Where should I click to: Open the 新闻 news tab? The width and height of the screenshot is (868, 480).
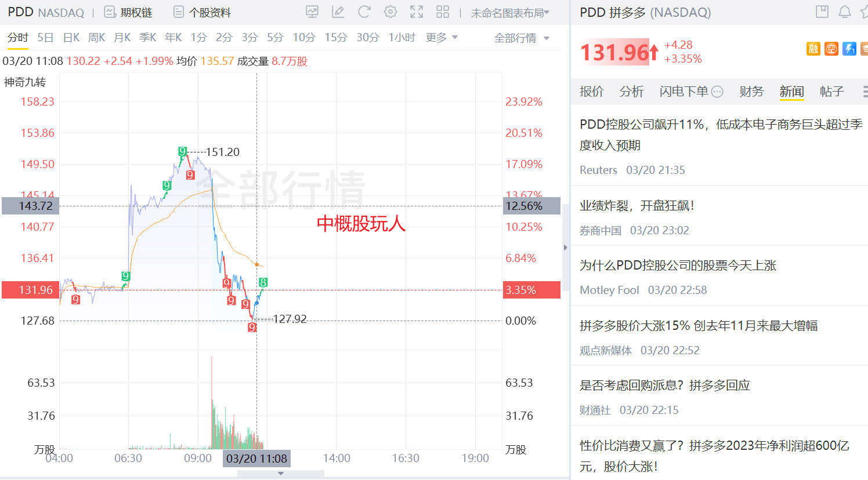click(x=791, y=92)
